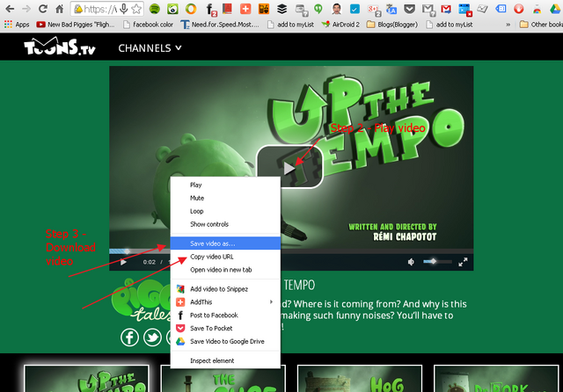Screen dimensions: 563x392
Task: Click the browser address bar
Action: [x=107, y=9]
